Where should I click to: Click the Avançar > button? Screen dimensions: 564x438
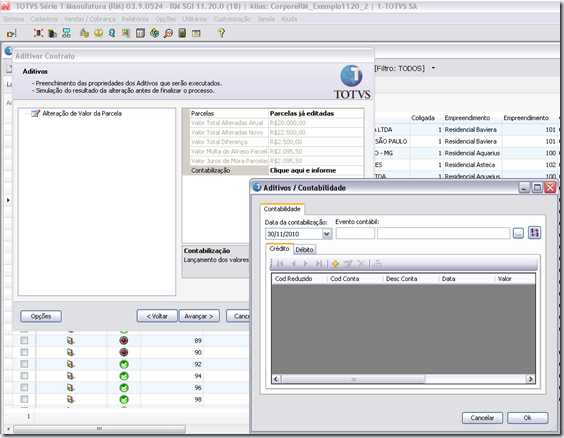199,316
